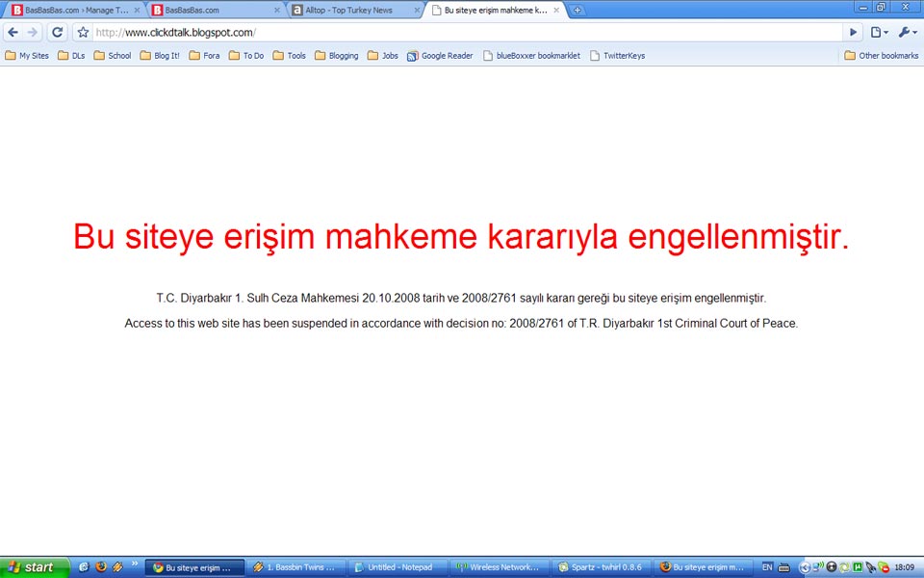The height and width of the screenshot is (578, 924).
Task: Open the wrench customize menu
Action: [x=907, y=32]
